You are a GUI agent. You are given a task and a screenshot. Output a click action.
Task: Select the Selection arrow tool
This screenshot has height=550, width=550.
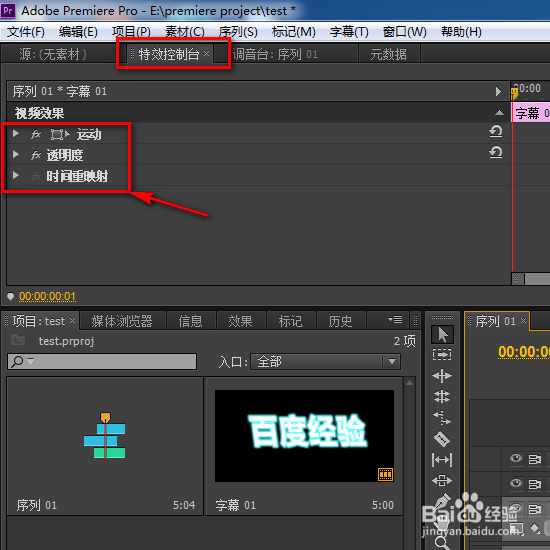click(x=442, y=334)
